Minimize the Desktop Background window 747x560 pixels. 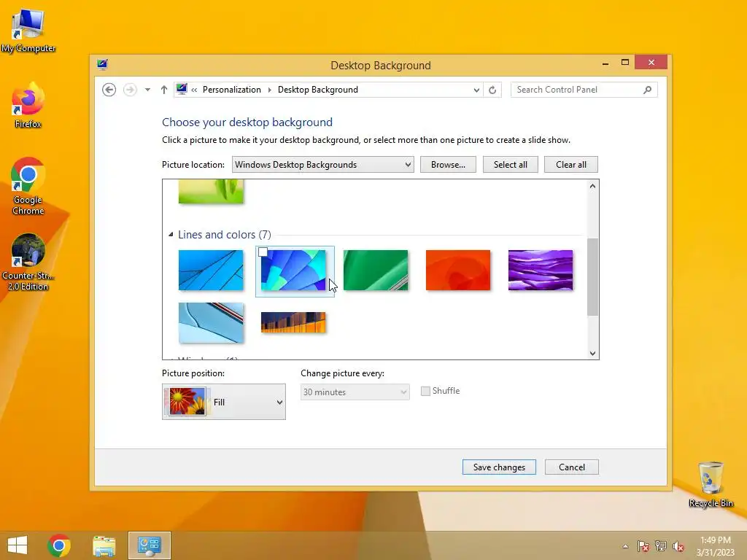[x=605, y=63]
